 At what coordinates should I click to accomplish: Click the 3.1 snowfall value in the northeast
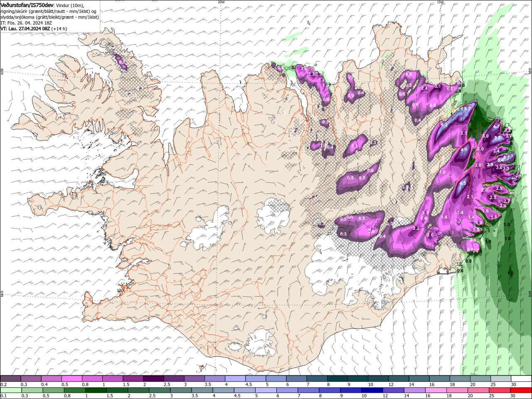coord(438,86)
